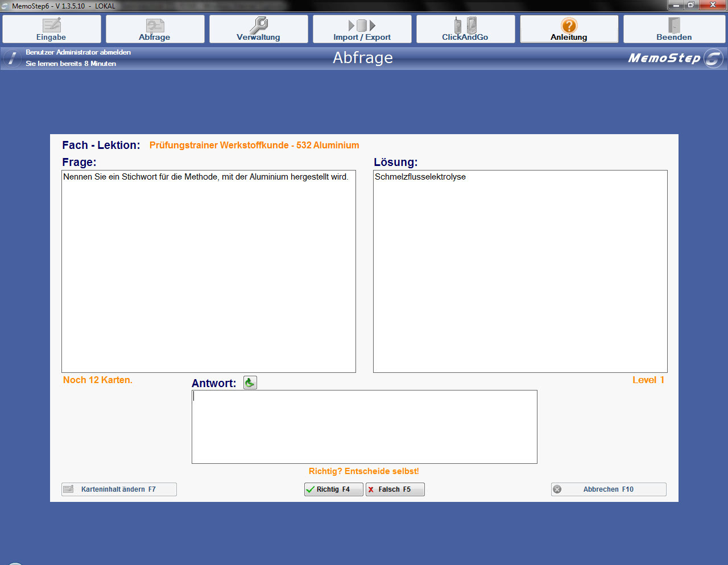Open Verwaltung wrench settings
The image size is (728, 565).
258,29
